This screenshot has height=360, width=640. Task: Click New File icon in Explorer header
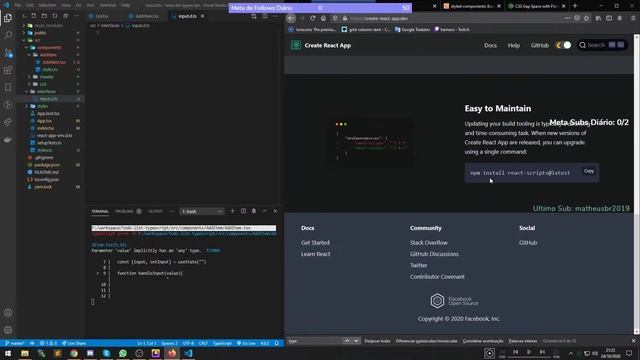pyautogui.click(x=33, y=16)
